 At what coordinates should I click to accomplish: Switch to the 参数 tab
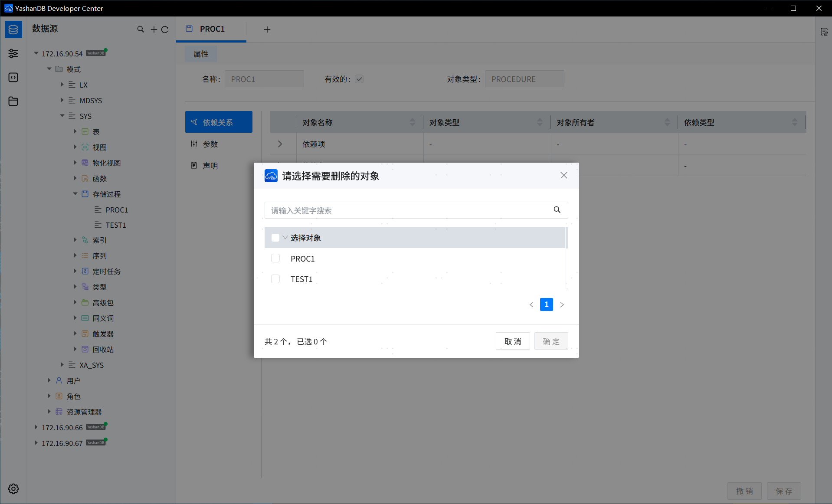pyautogui.click(x=211, y=144)
